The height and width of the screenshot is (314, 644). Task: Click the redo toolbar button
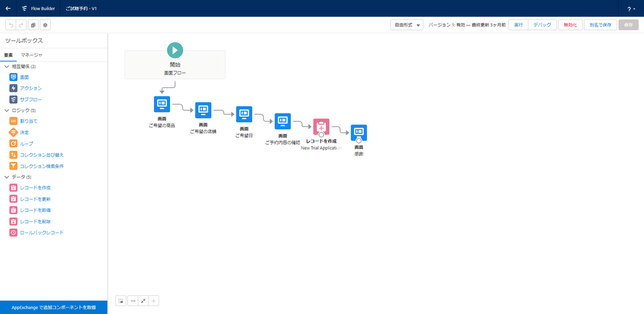tap(21, 25)
